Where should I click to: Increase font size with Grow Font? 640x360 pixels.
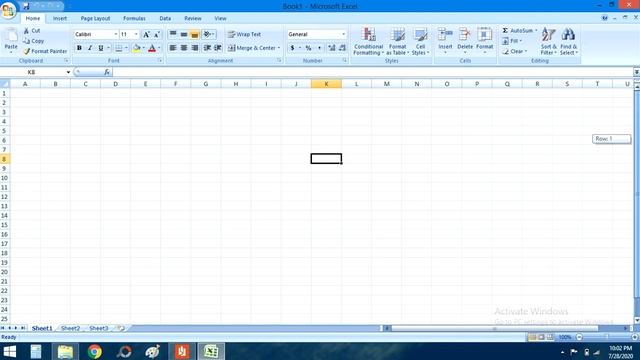click(x=146, y=35)
